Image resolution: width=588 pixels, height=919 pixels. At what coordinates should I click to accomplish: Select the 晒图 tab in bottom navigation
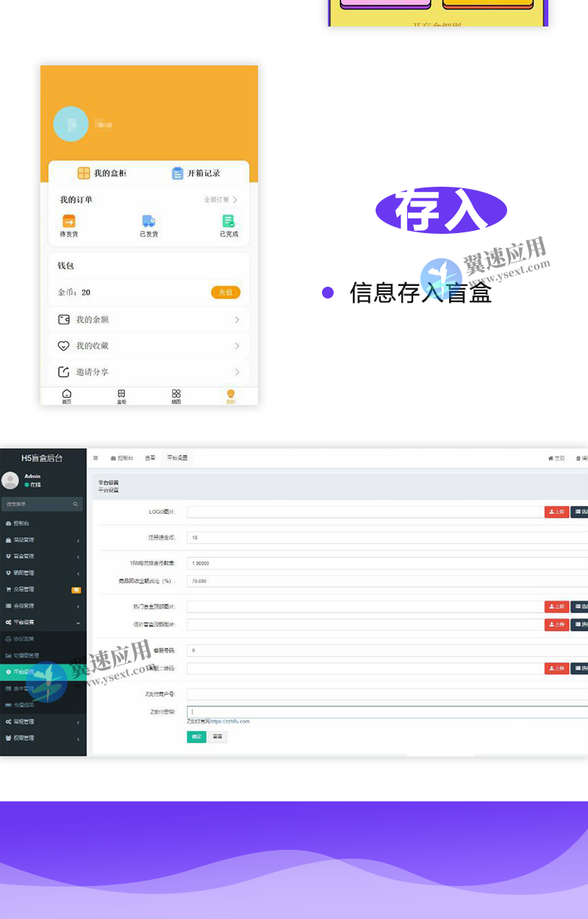(176, 394)
